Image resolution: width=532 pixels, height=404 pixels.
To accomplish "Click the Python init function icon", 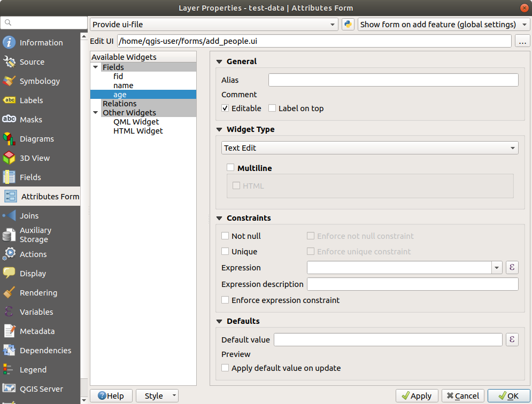I will 348,25.
